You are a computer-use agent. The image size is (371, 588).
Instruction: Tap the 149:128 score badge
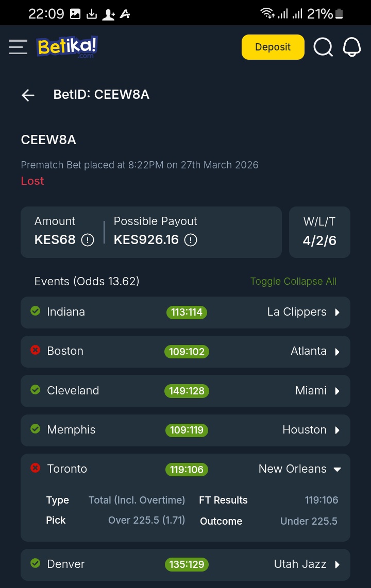point(187,391)
